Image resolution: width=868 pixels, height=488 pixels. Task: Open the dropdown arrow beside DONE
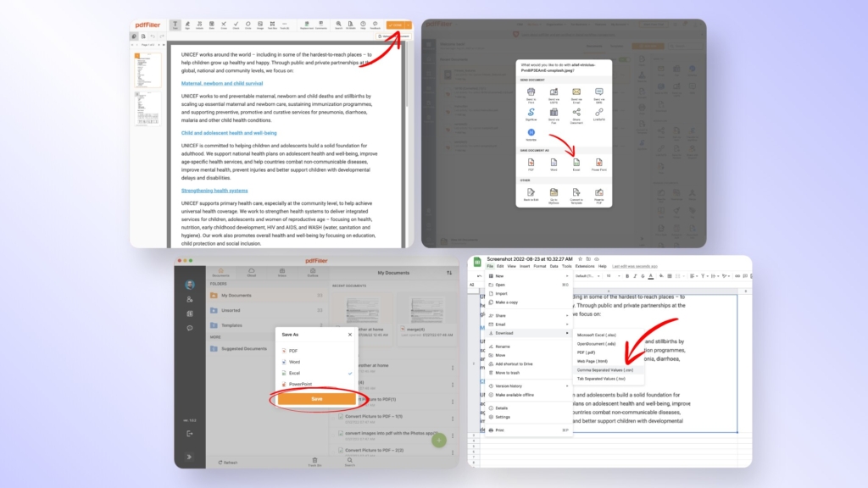point(409,25)
